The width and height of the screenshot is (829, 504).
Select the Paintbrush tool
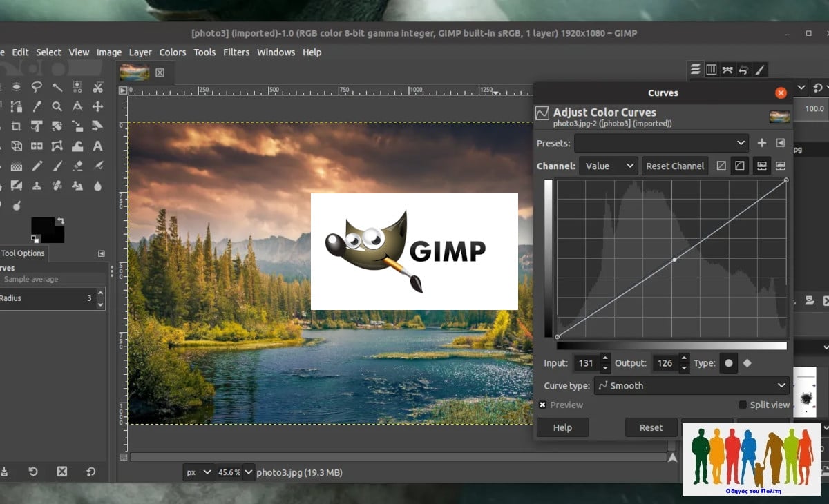[x=57, y=166]
